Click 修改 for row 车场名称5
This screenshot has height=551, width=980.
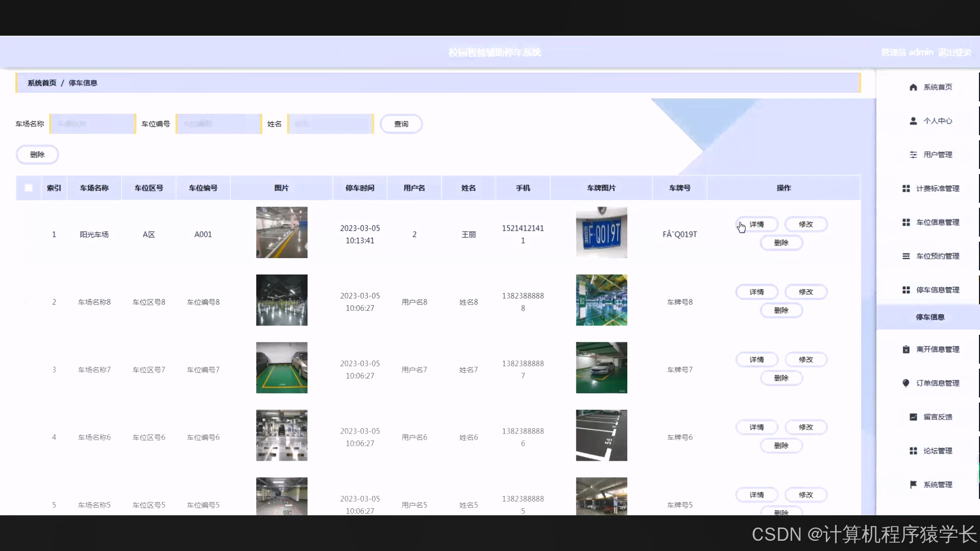(x=806, y=495)
